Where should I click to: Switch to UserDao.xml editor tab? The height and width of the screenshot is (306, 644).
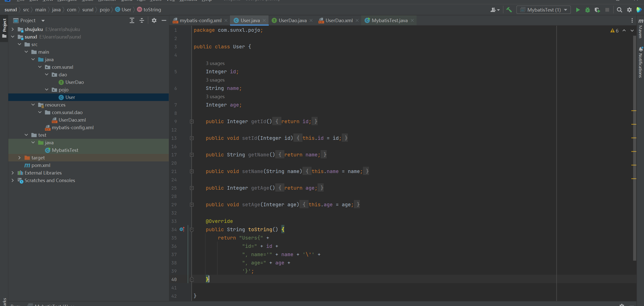(338, 20)
